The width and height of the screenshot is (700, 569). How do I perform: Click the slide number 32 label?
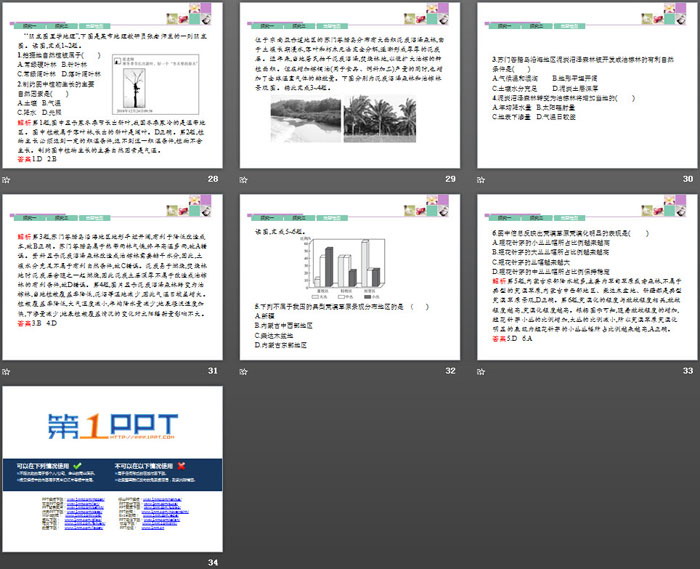click(x=450, y=371)
